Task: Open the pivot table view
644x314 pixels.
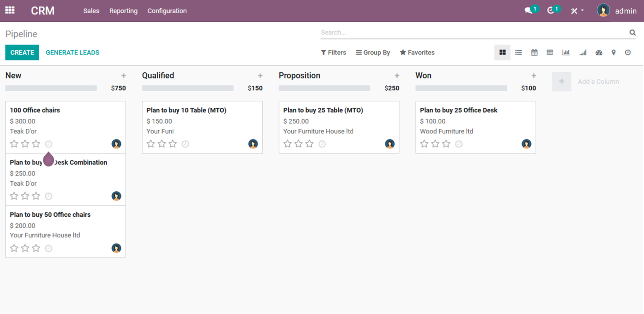Action: (550, 52)
